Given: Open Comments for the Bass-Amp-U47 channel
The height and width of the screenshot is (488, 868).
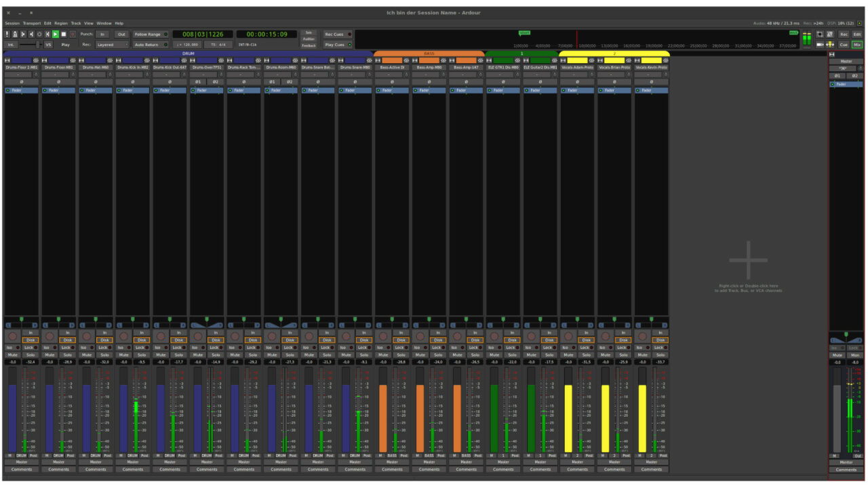Looking at the screenshot, I should tap(467, 468).
